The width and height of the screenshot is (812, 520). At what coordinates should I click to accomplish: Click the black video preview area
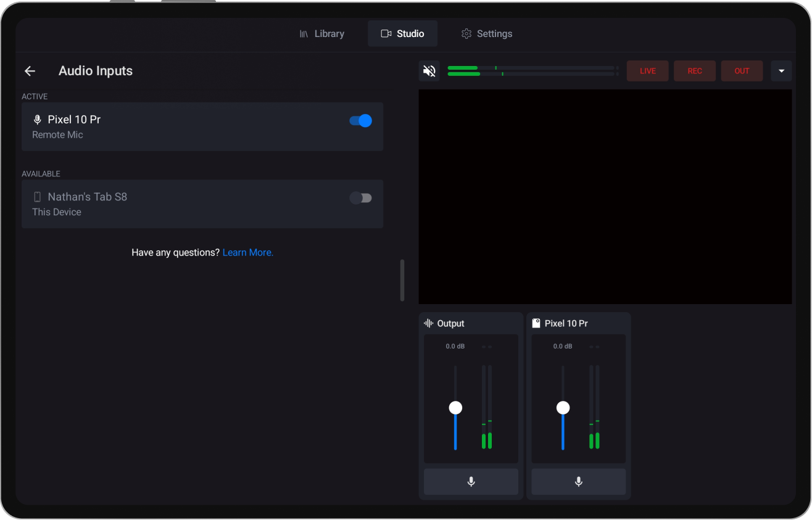coord(605,196)
